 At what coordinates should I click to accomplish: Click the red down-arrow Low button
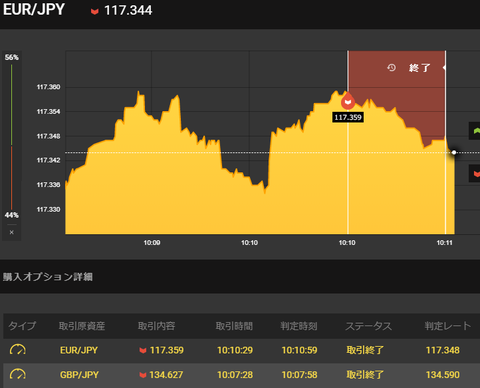(x=475, y=173)
